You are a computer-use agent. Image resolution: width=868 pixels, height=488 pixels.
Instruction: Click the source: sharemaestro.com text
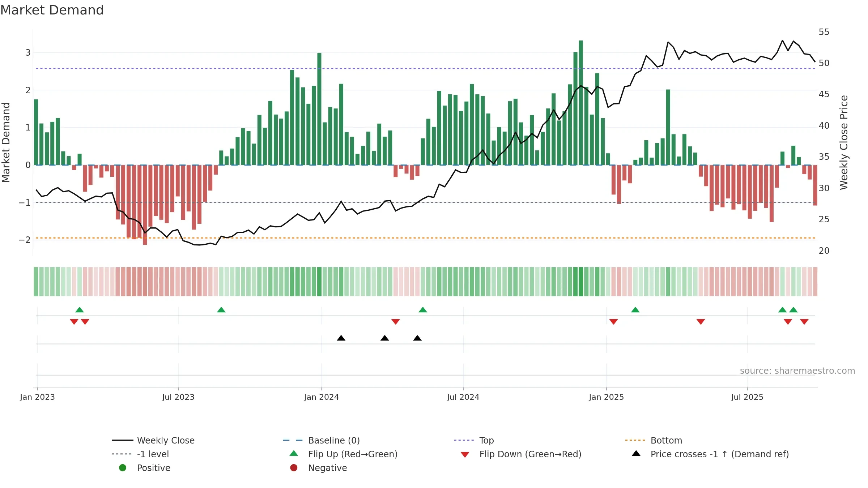click(797, 371)
